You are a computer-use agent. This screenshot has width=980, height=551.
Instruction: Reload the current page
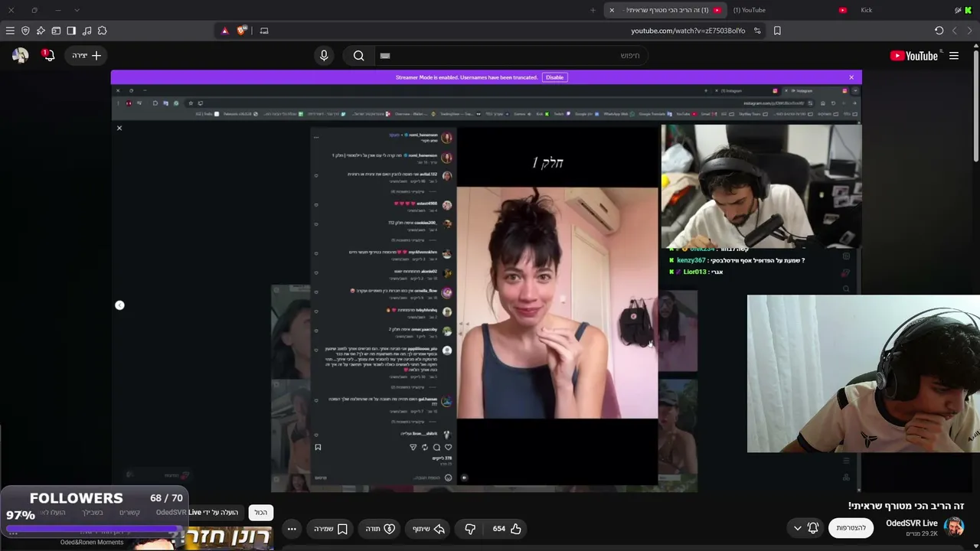point(939,31)
